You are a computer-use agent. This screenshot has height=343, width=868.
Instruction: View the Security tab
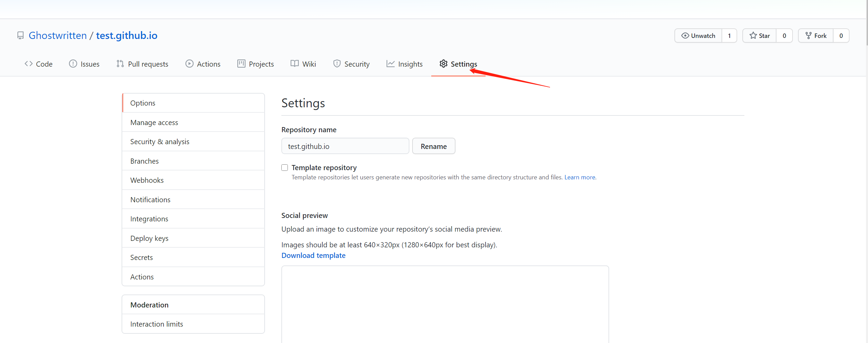pos(351,64)
